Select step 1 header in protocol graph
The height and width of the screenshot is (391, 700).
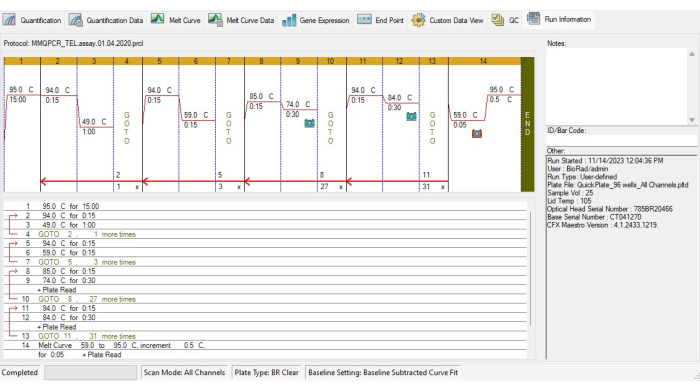click(x=22, y=61)
